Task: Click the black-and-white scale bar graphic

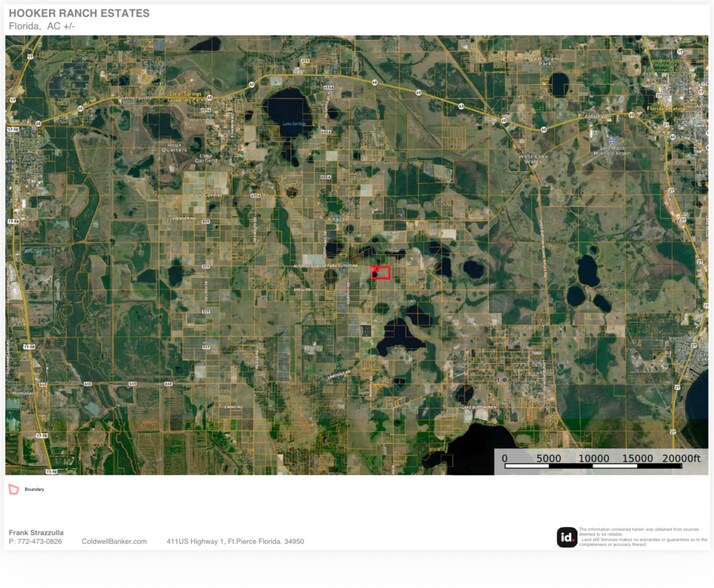Action: [593, 466]
